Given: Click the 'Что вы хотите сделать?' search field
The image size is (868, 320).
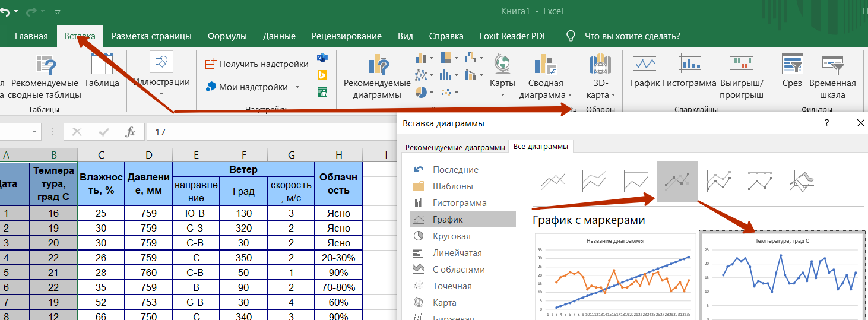Looking at the screenshot, I should point(632,36).
